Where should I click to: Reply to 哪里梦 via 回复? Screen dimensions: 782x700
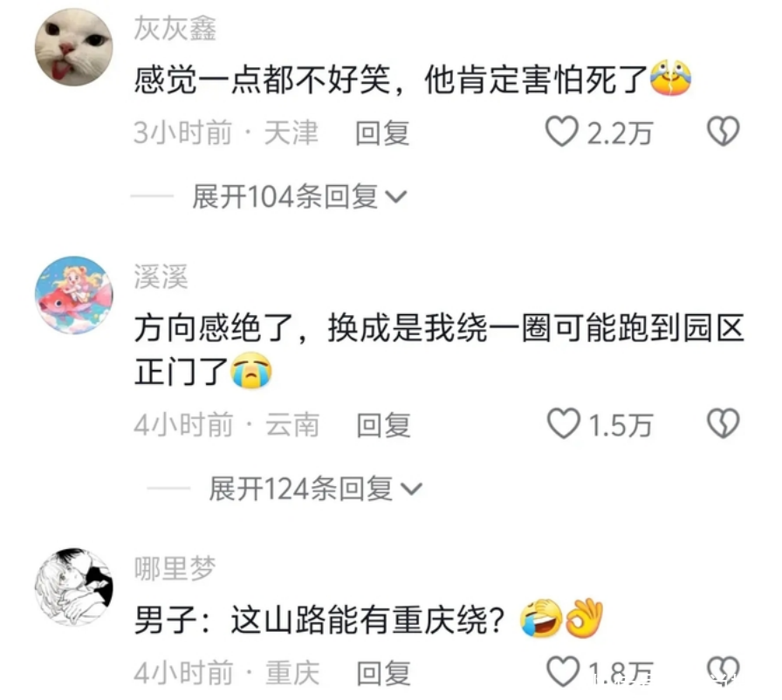pos(383,673)
